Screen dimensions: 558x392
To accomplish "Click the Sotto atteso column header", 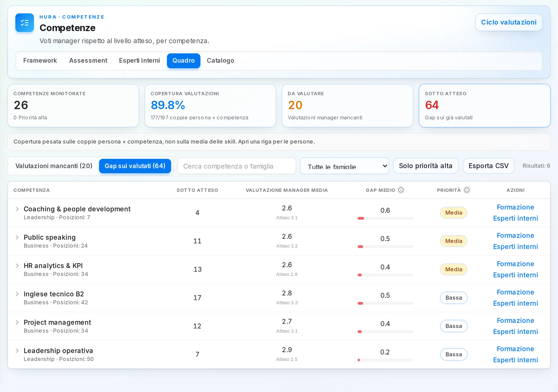I will (x=197, y=190).
